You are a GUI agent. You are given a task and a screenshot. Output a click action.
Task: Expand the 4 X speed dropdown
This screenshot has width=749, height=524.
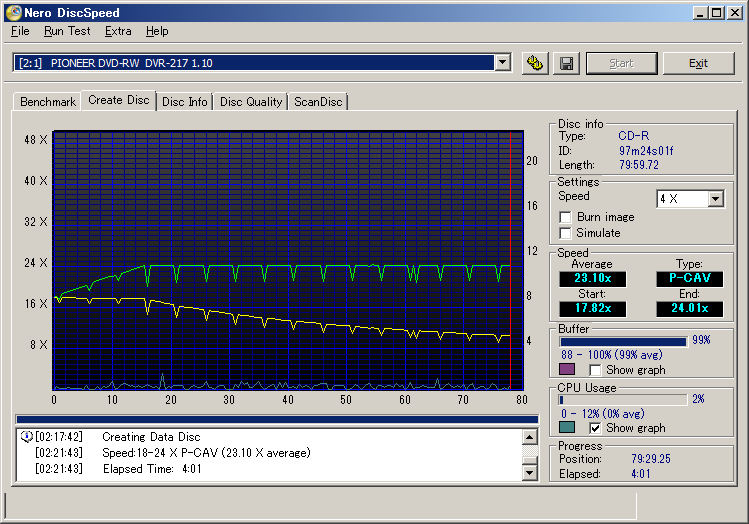pyautogui.click(x=715, y=199)
